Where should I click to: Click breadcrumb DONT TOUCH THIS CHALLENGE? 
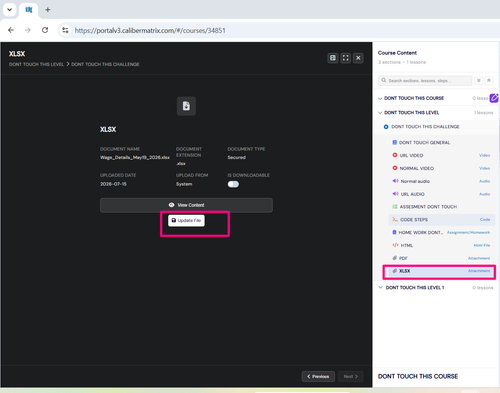(105, 64)
